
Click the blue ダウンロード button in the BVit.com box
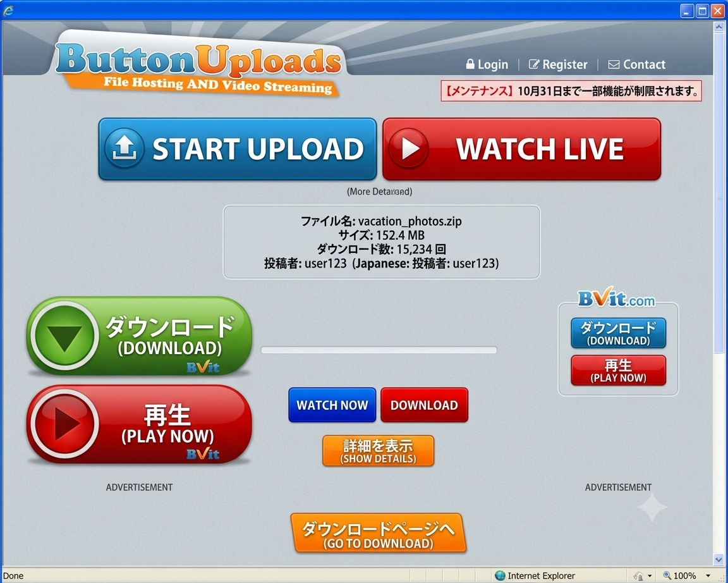pyautogui.click(x=618, y=333)
